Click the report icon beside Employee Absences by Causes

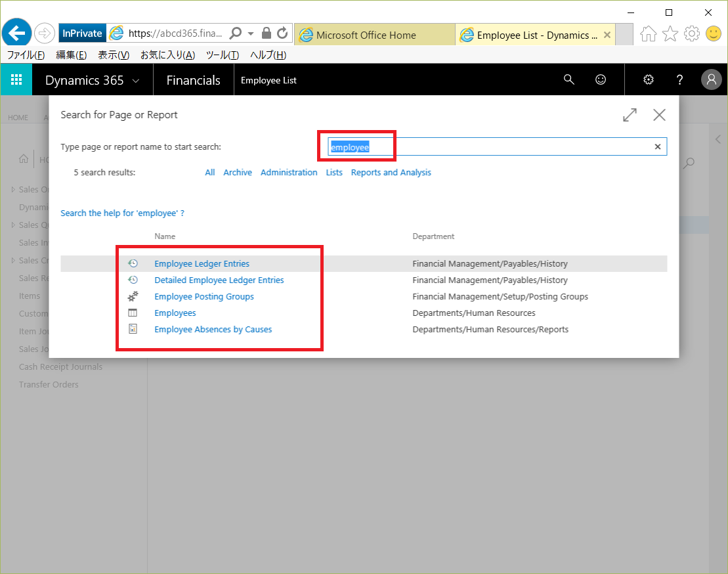133,329
